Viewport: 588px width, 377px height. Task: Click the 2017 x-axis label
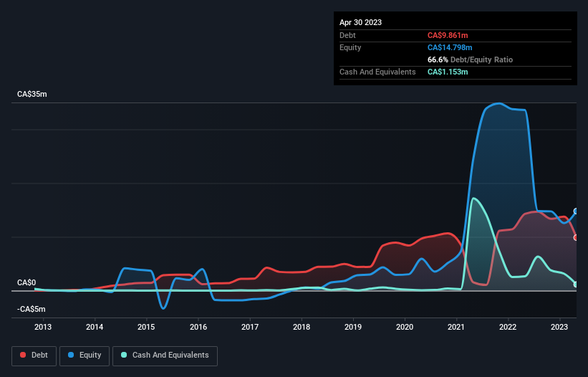point(250,327)
